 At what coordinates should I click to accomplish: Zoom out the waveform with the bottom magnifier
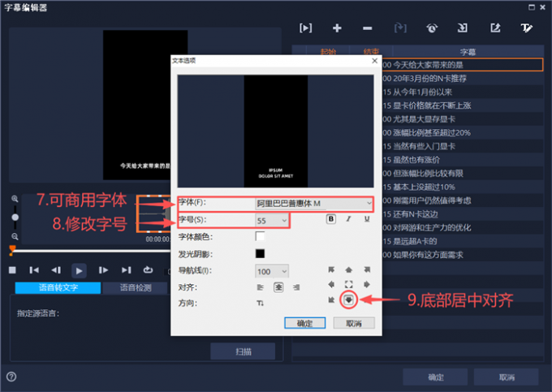tap(15, 236)
